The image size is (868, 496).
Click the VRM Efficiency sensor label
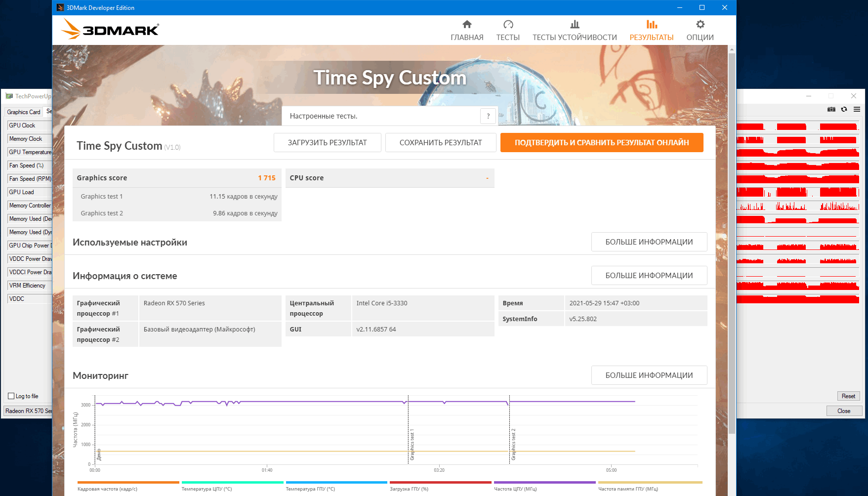(x=30, y=286)
